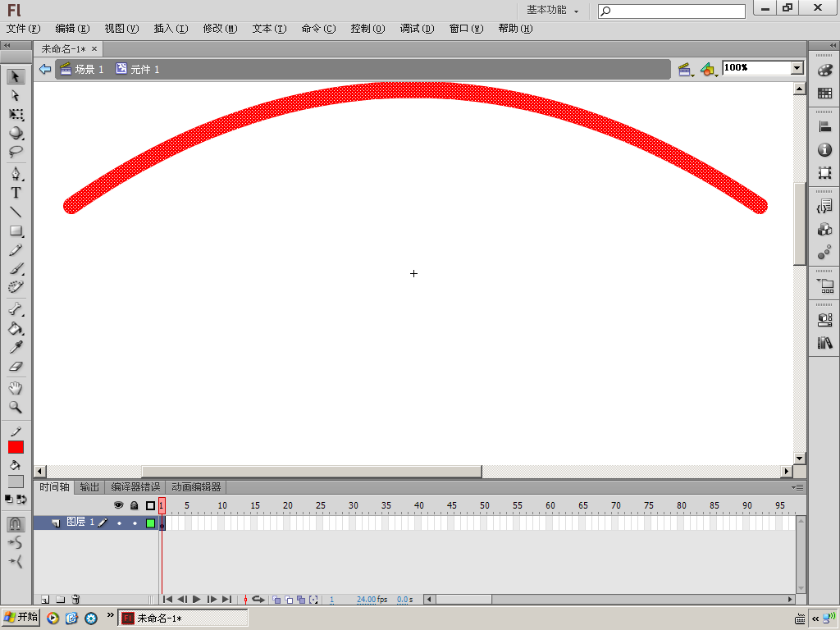Select the Hand tool
The image size is (840, 630).
tap(16, 388)
